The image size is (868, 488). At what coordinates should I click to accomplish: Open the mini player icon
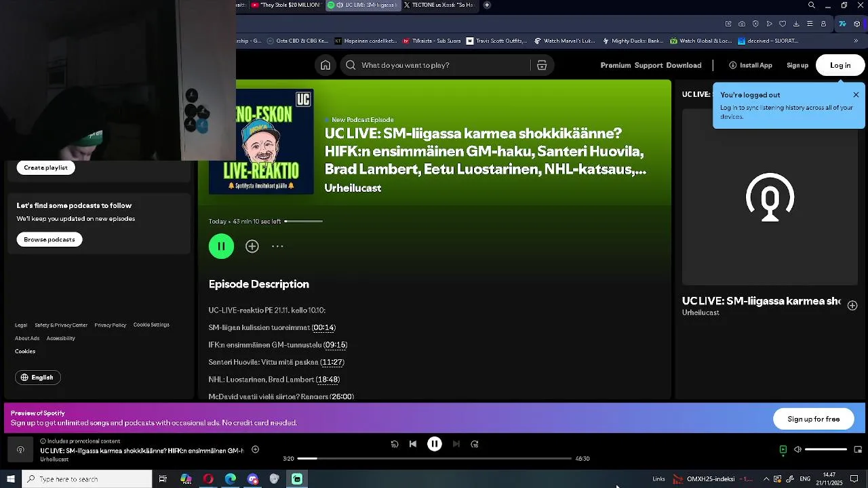pos(858,449)
